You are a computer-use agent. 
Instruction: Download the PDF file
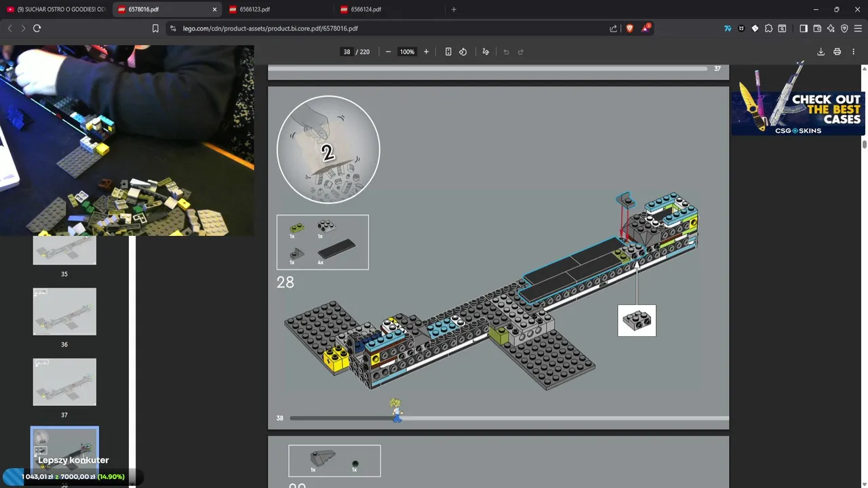coord(821,52)
